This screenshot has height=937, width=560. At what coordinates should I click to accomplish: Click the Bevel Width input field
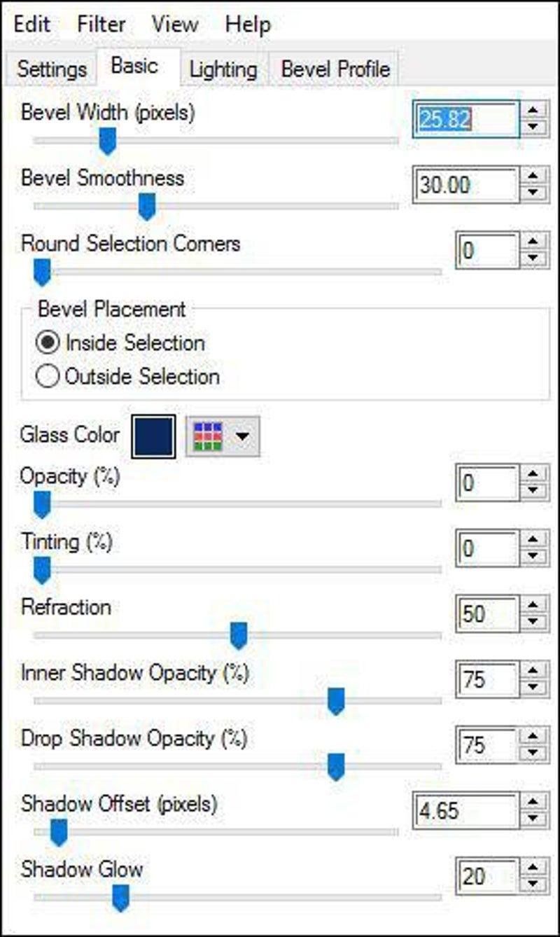point(465,120)
